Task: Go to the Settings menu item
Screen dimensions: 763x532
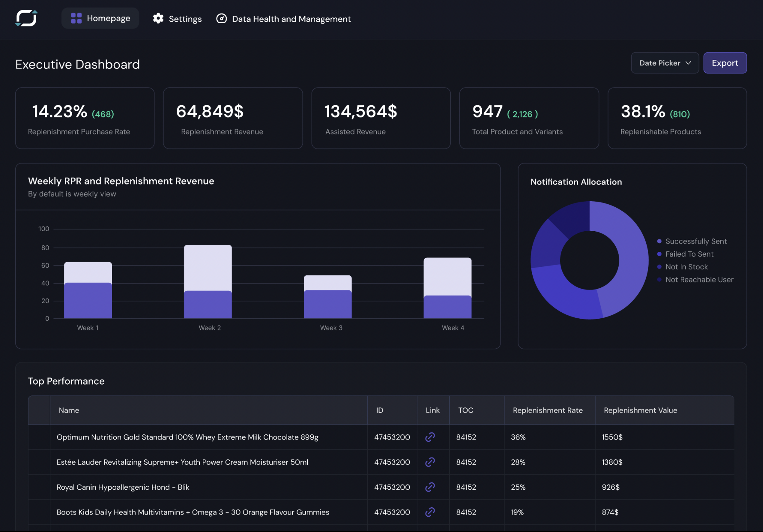Action: (185, 19)
